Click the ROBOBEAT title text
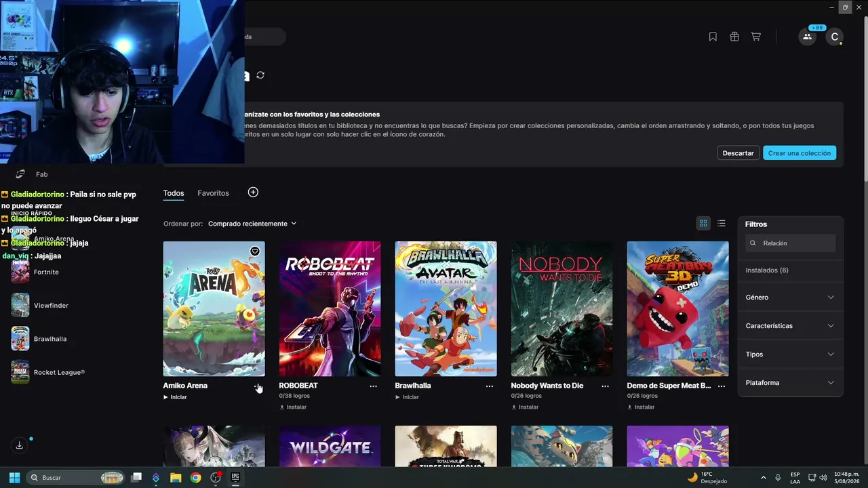Viewport: 868px width, 488px height. click(x=298, y=386)
